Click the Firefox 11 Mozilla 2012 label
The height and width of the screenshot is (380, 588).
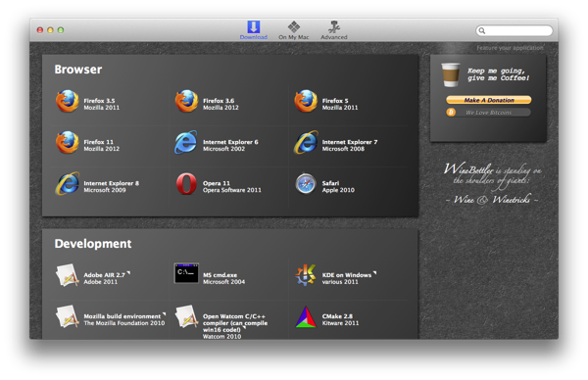(102, 145)
